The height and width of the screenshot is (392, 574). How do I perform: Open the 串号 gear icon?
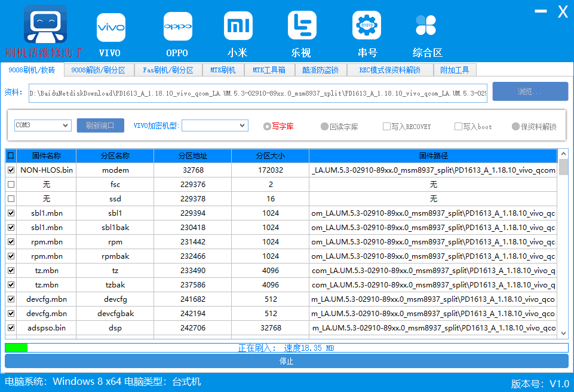(366, 25)
